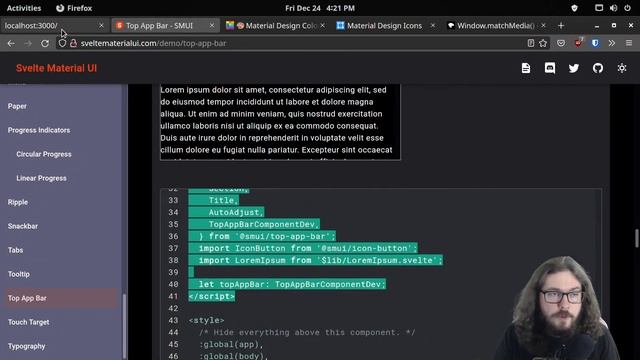Bookmark this page with the star icon
The height and width of the screenshot is (360, 640).
543,43
